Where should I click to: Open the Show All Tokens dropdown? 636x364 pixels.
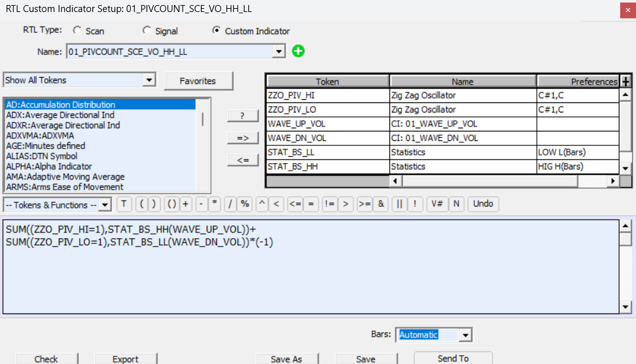click(x=149, y=80)
